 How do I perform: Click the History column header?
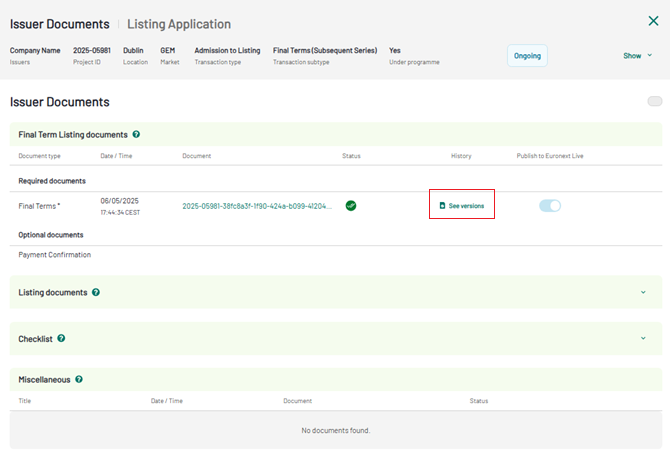461,156
